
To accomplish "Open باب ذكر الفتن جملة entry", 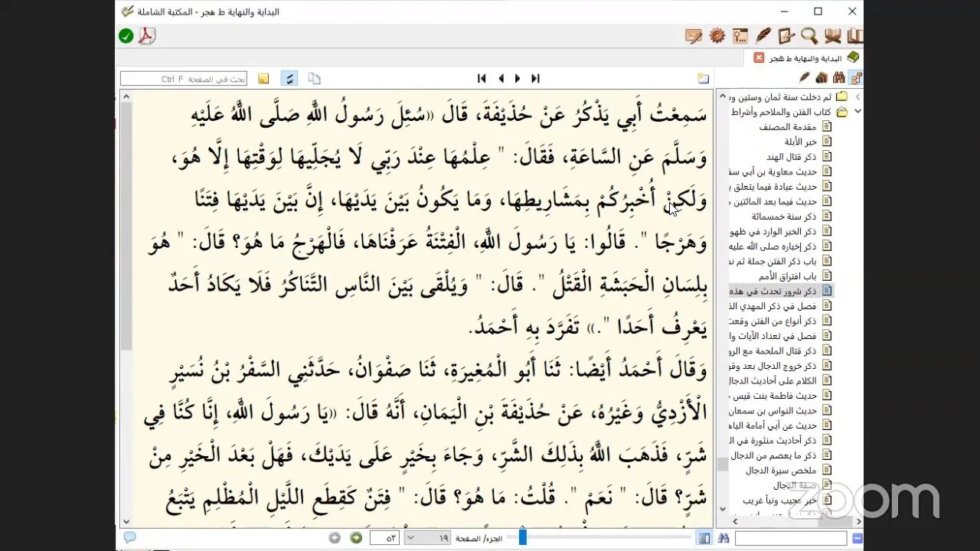I will click(x=773, y=261).
